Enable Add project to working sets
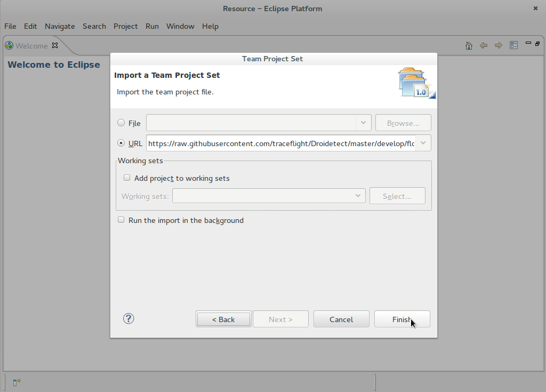 (x=127, y=178)
